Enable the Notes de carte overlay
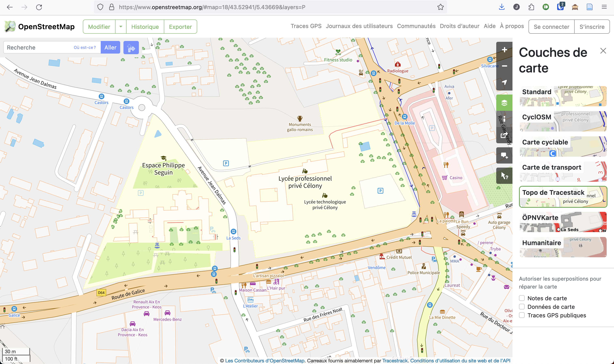This screenshot has height=364, width=614. point(522,298)
